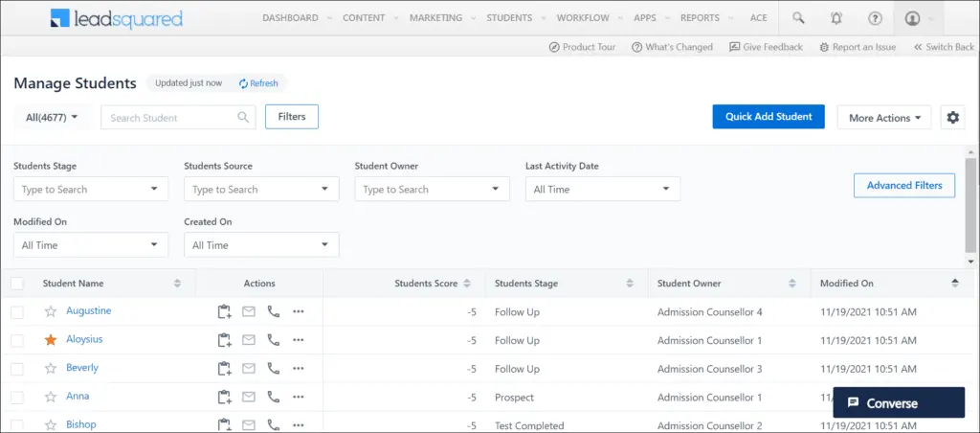Sort by Student Owner column arrows

point(792,284)
